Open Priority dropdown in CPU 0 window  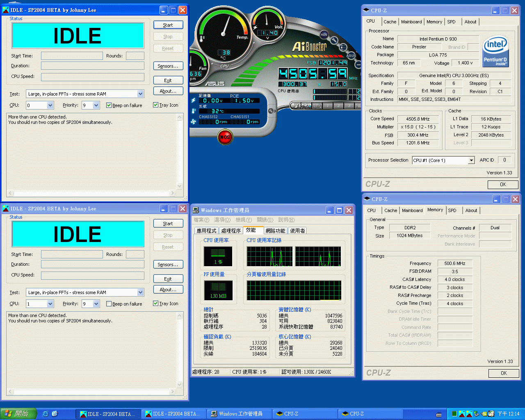click(96, 105)
